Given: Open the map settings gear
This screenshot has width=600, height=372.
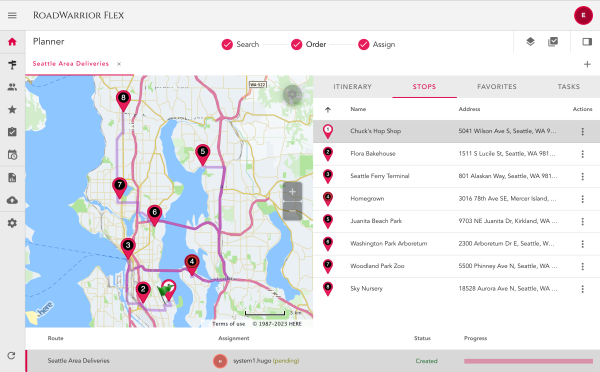Looking at the screenshot, I should click(292, 95).
